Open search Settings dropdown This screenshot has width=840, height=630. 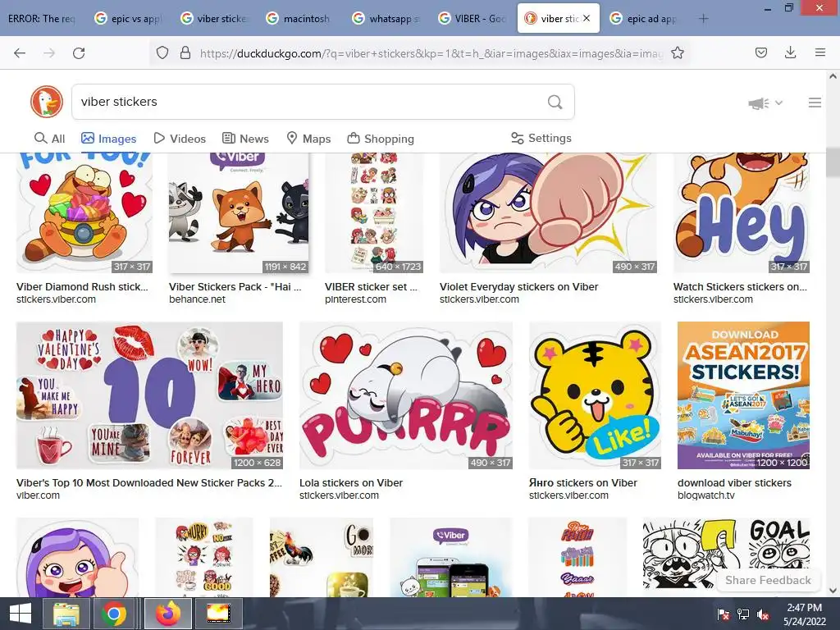click(x=541, y=138)
